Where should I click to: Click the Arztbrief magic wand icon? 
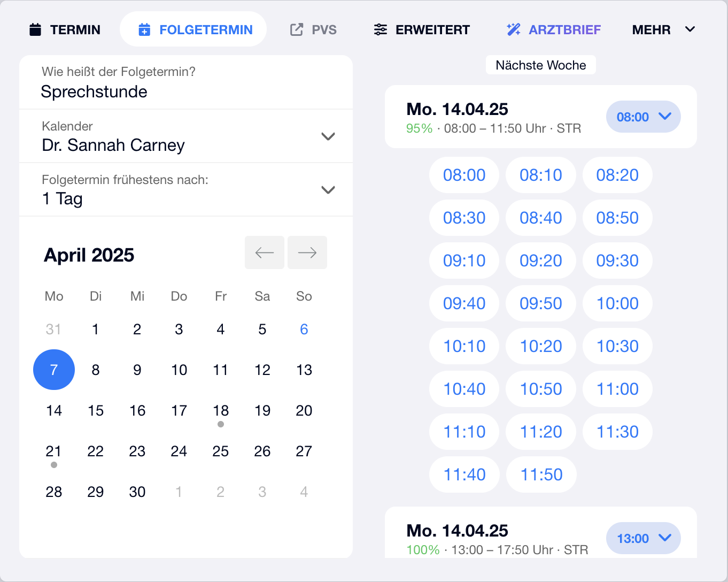coord(514,30)
